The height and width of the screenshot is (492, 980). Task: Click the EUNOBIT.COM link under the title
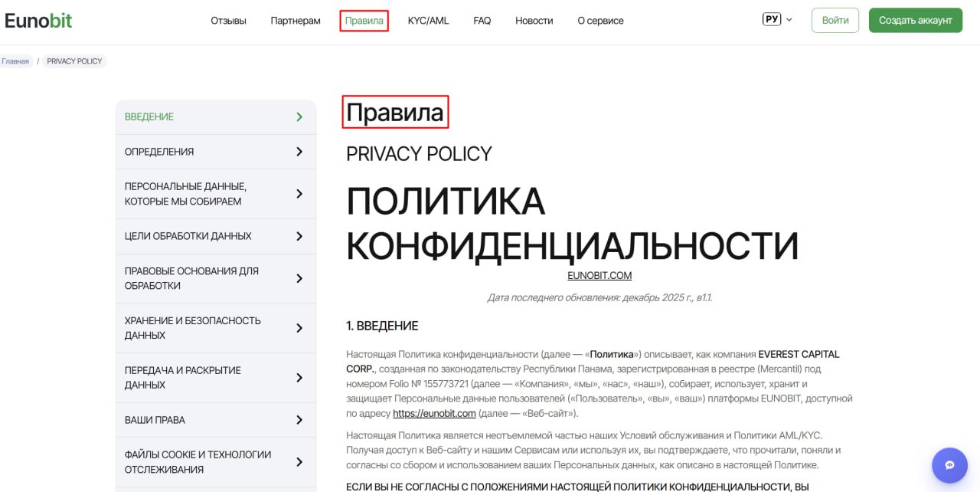(x=599, y=276)
